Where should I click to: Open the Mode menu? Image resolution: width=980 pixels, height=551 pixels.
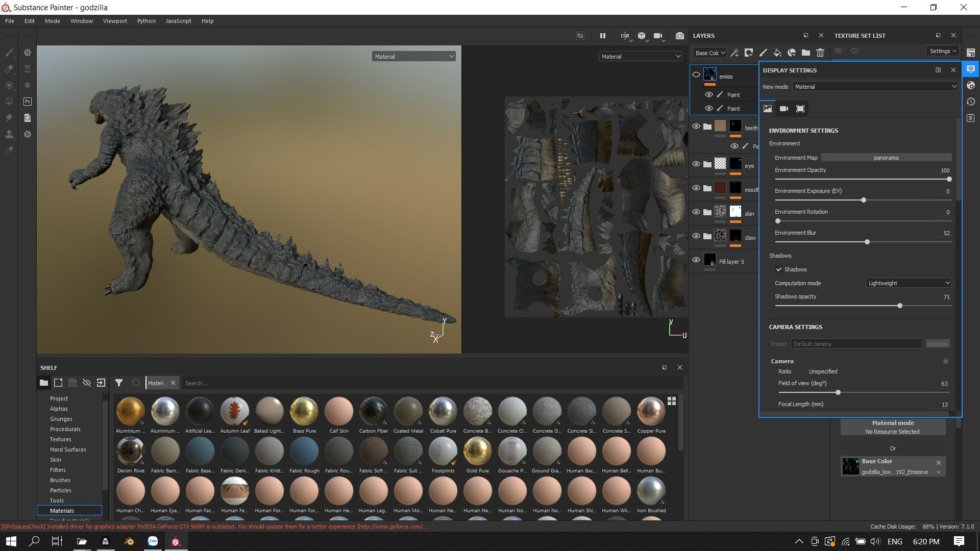pos(53,21)
